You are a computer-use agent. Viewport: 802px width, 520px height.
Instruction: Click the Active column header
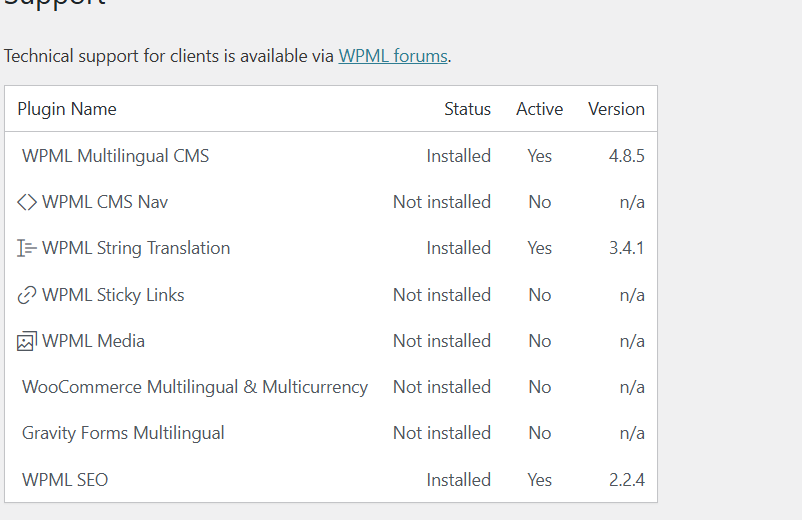pyautogui.click(x=539, y=109)
